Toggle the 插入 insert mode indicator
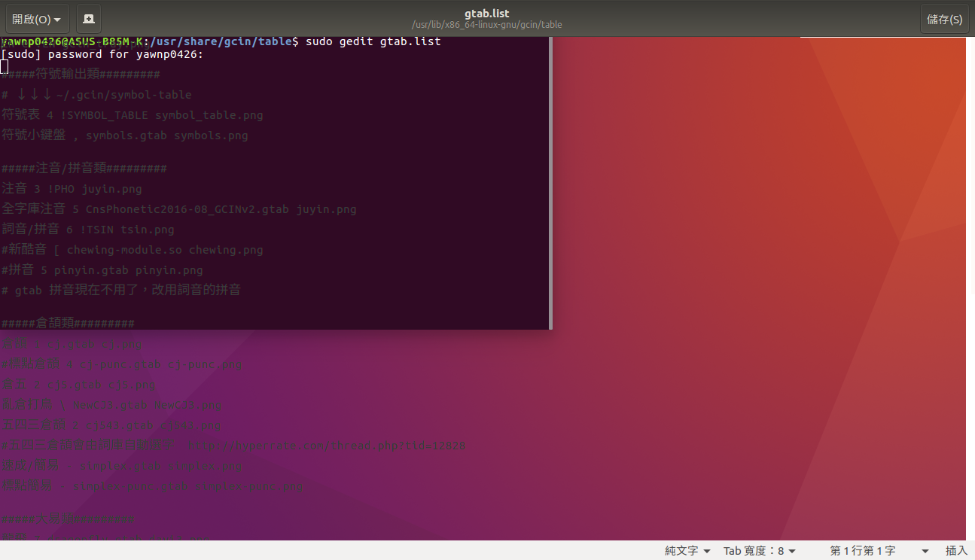Screen dimensions: 975x560 pyautogui.click(x=955, y=551)
